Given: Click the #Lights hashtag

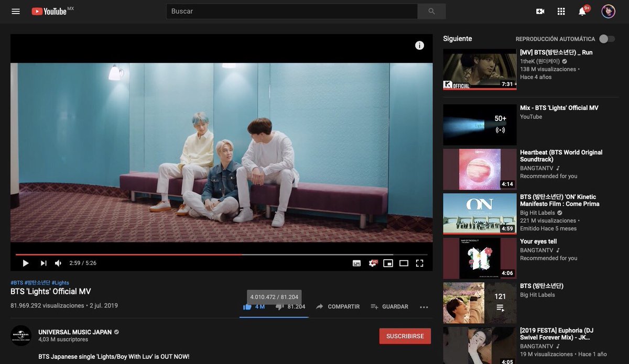Looking at the screenshot, I should (60, 283).
